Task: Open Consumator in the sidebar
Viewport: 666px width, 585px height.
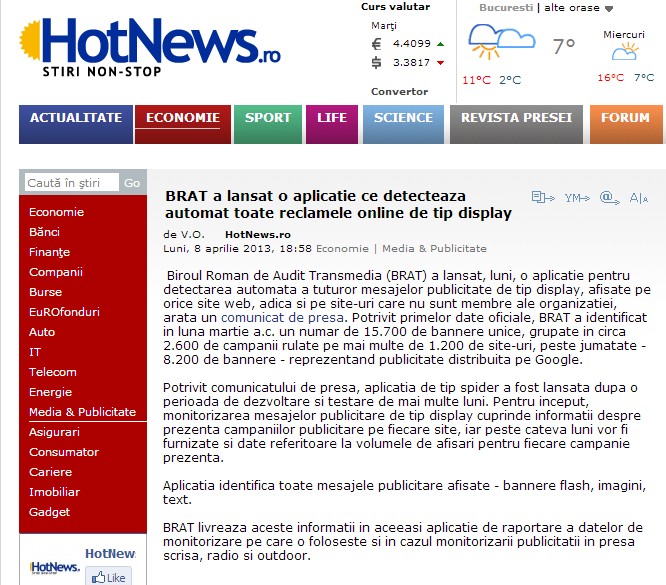Action: tap(64, 452)
